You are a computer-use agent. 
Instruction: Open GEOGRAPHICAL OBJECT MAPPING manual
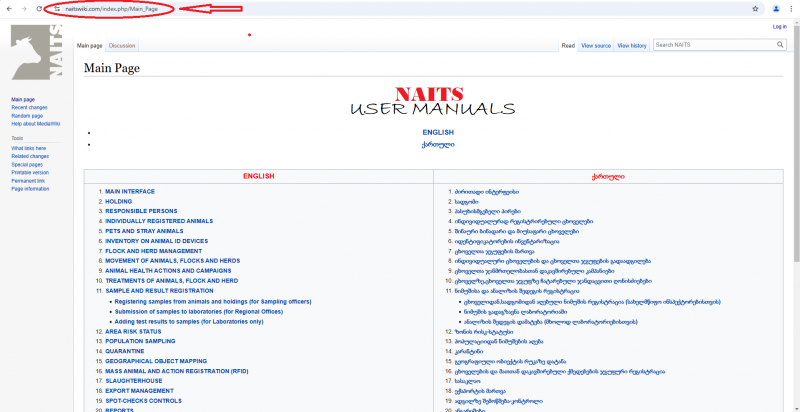tap(156, 361)
